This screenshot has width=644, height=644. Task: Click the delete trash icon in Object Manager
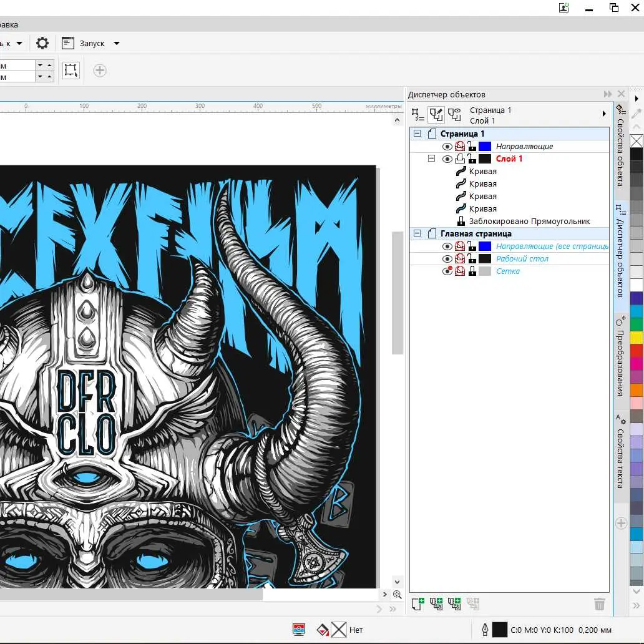(x=599, y=603)
